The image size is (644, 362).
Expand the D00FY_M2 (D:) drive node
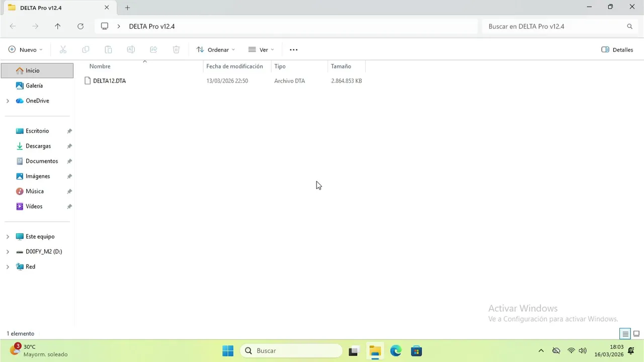tap(8, 251)
